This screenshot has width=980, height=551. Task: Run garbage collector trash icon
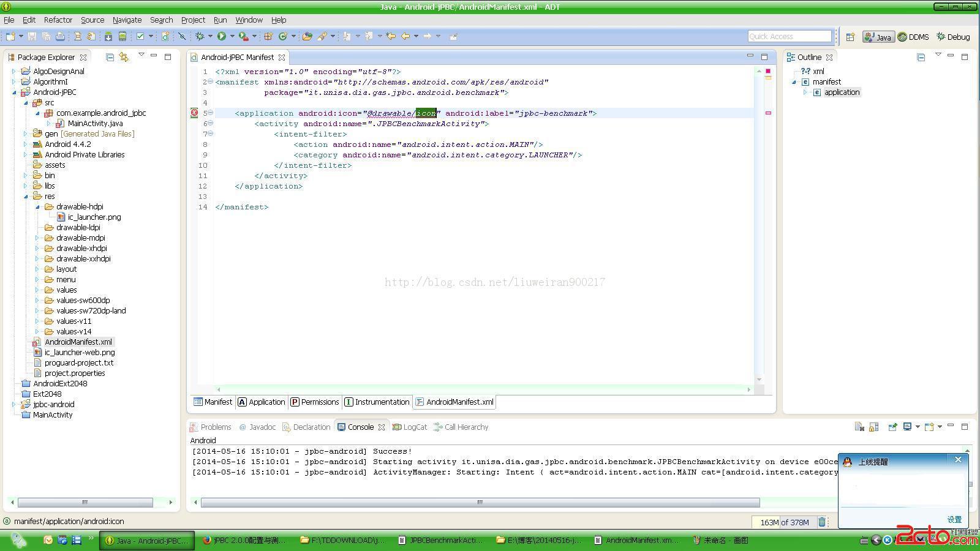(x=822, y=522)
